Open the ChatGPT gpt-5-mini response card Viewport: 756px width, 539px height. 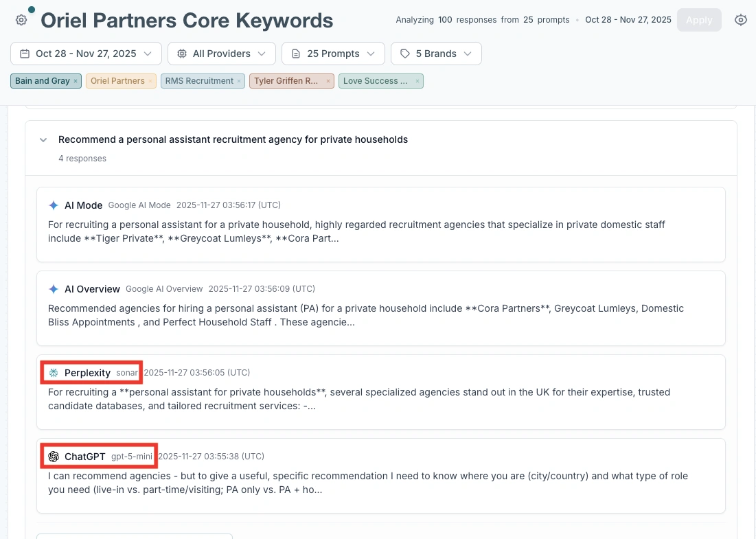pos(380,483)
